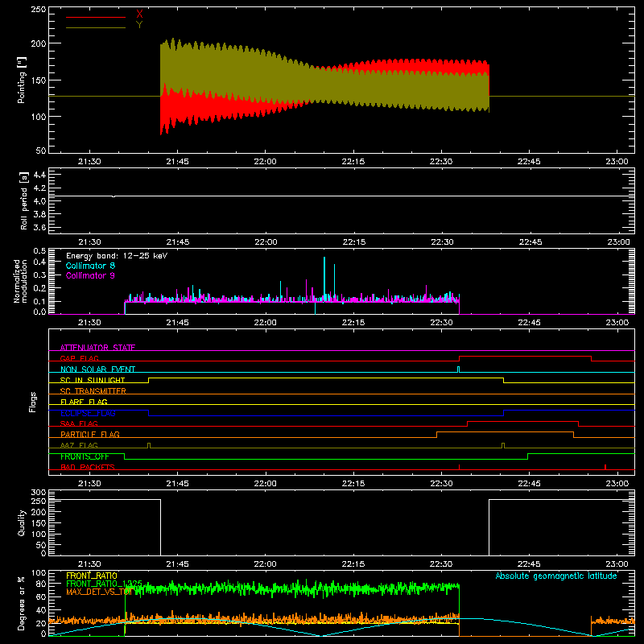Click the Quality rise edge near 22:38
644x644 pixels.
(489, 527)
